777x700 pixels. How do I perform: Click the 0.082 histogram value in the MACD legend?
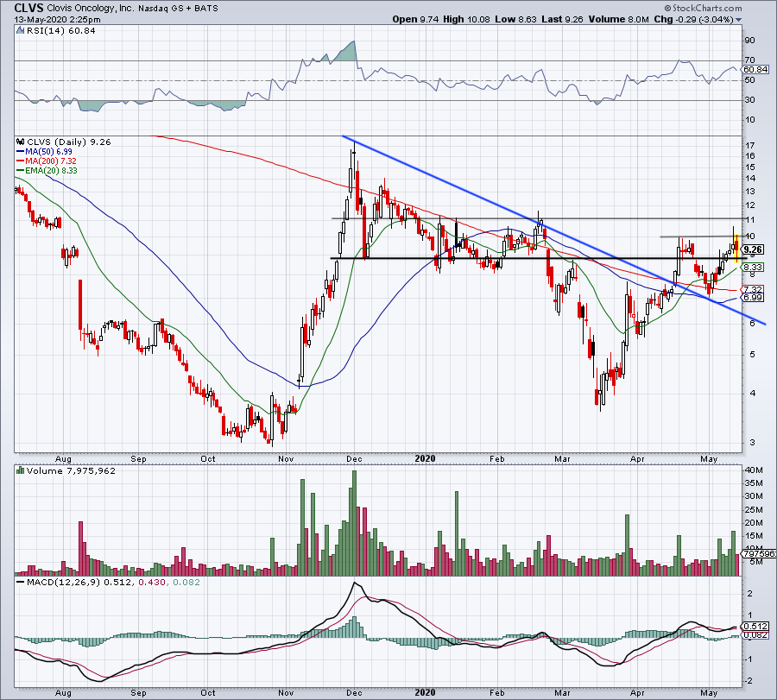click(x=186, y=582)
